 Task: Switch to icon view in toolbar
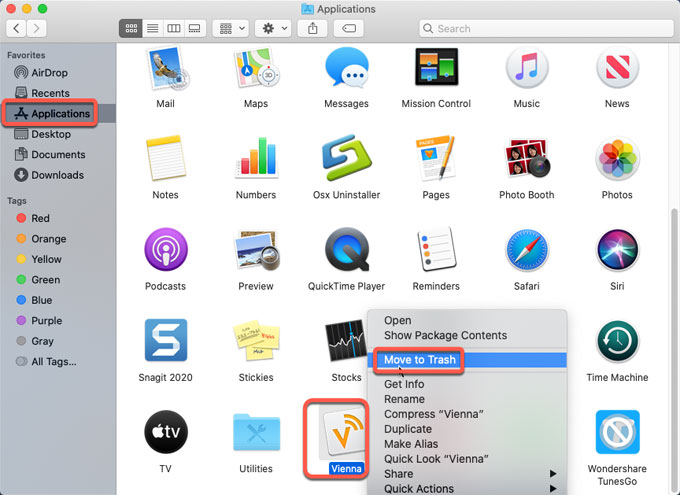pos(130,29)
